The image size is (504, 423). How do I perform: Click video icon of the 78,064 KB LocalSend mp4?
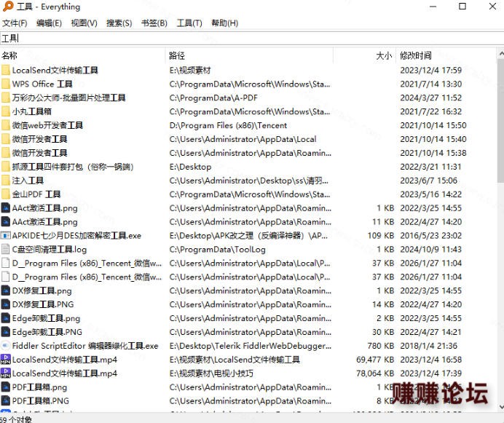pos(6,373)
